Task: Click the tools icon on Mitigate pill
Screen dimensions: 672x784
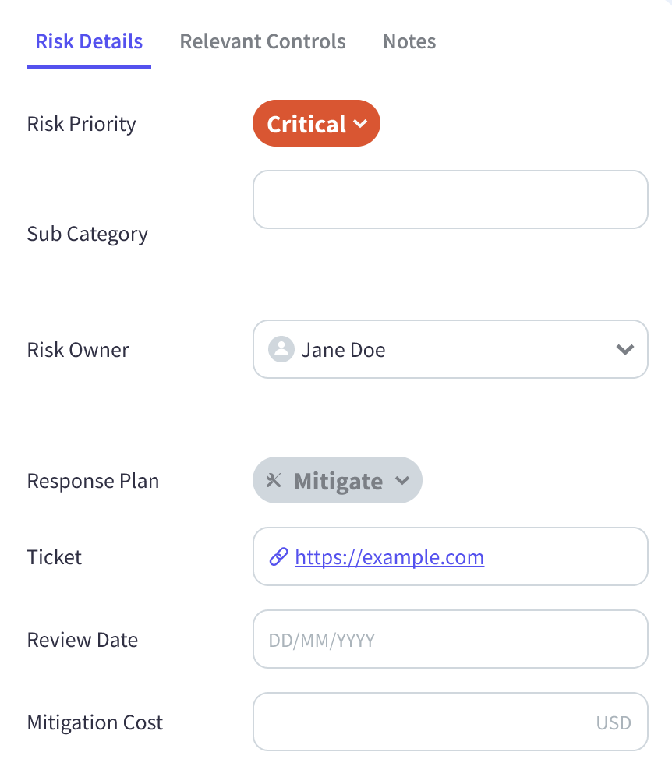Action: (x=274, y=481)
